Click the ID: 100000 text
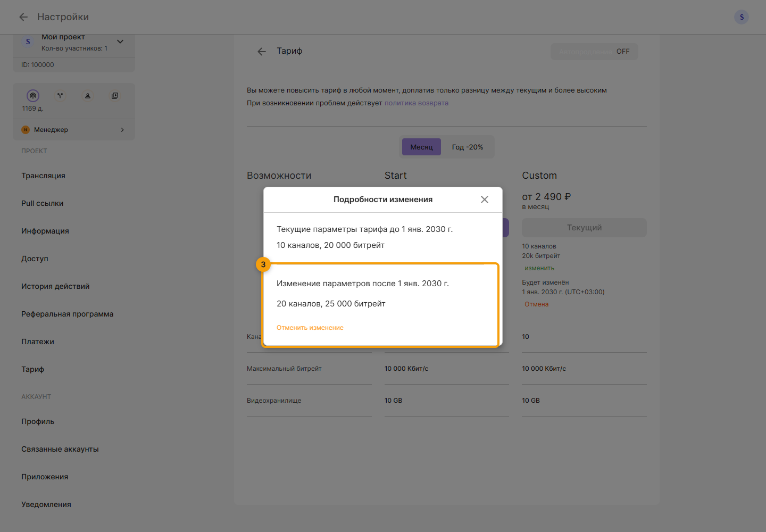The height and width of the screenshot is (532, 766). (38, 65)
